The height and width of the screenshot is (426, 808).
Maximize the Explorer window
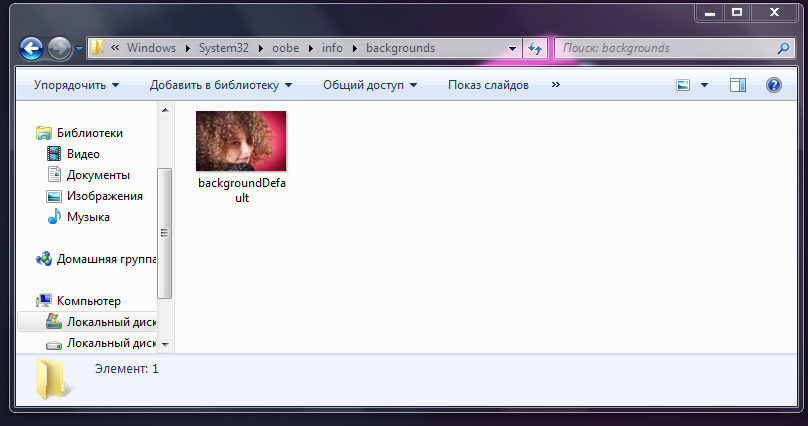pyautogui.click(x=737, y=12)
